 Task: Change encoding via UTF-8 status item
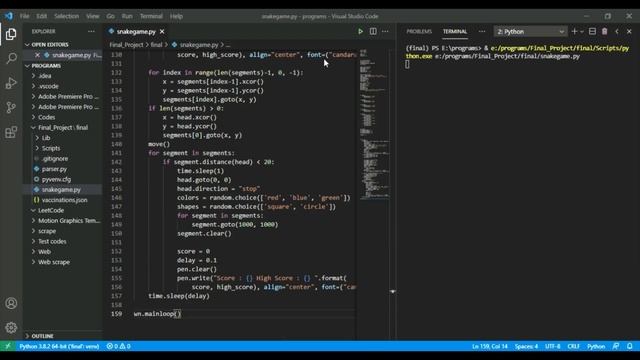[553, 346]
